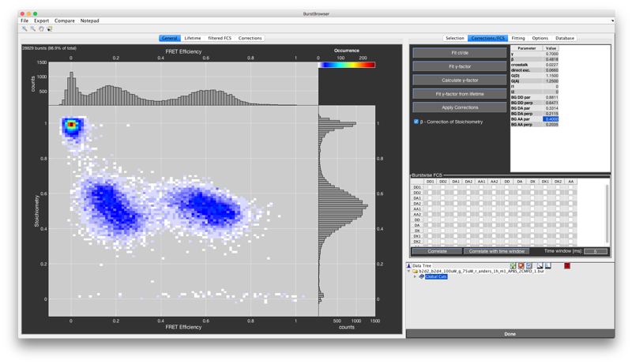The image size is (632, 364).
Task: Click the Occurrence colorbar
Action: pyautogui.click(x=347, y=65)
